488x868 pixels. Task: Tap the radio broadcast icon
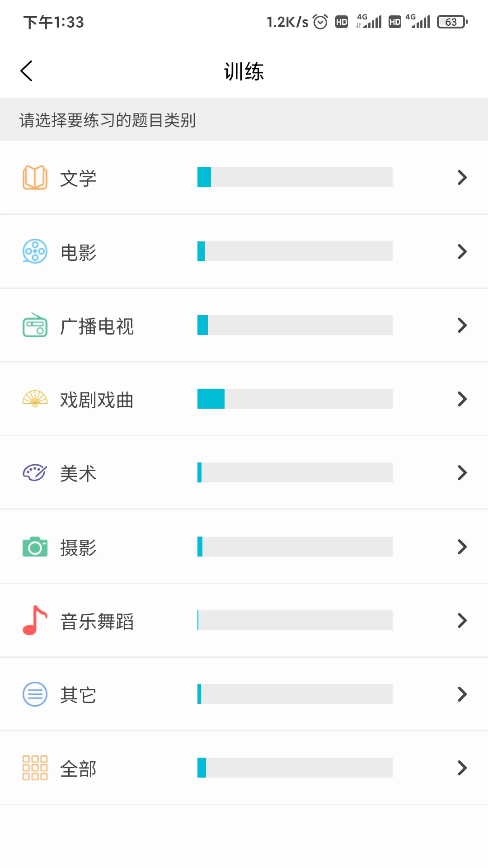point(35,325)
